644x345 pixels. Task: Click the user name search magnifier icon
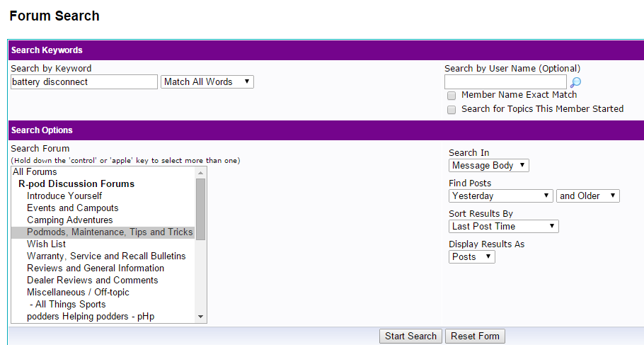tap(576, 82)
